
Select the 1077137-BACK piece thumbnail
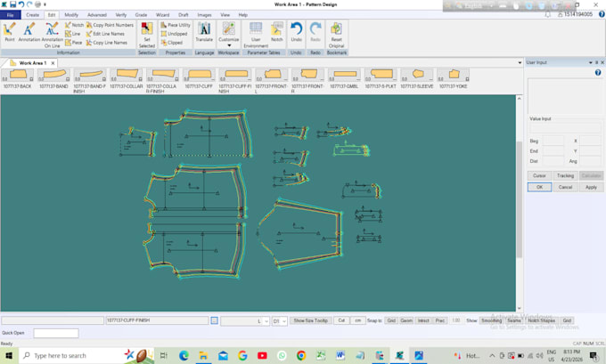(x=18, y=78)
